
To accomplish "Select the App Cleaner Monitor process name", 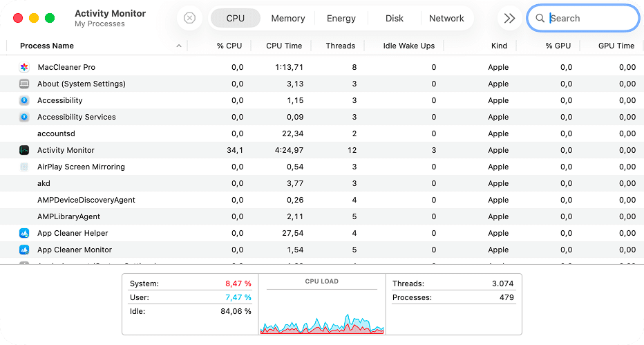I will tap(75, 250).
